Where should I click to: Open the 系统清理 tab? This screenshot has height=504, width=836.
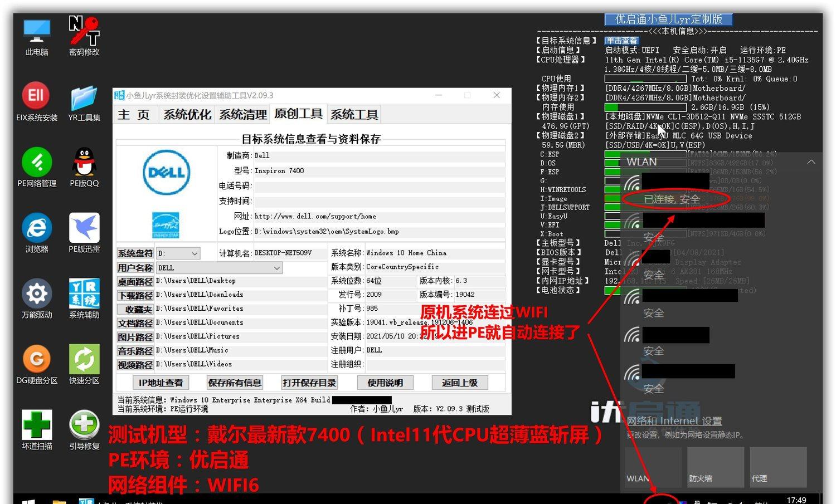(242, 115)
